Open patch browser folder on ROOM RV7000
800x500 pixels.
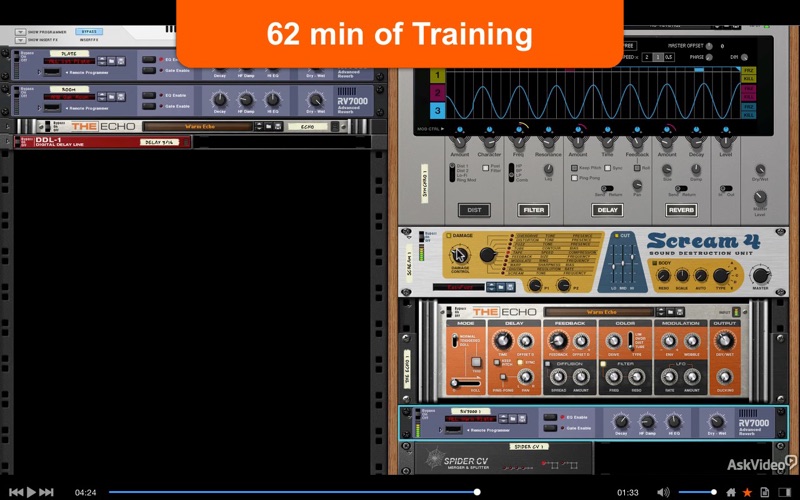[111, 96]
